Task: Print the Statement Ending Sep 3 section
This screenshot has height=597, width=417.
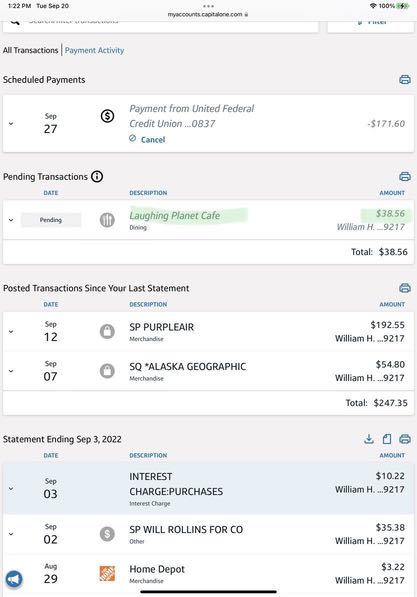Action: pyautogui.click(x=405, y=439)
